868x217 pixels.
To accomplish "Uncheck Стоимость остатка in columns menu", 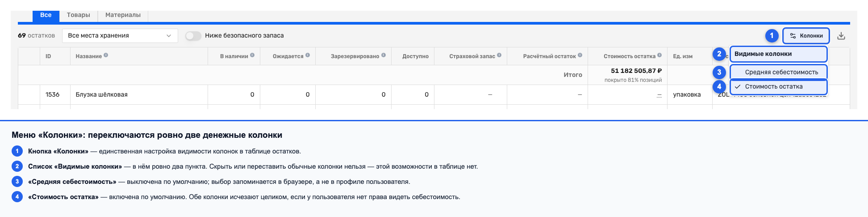I will 778,86.
